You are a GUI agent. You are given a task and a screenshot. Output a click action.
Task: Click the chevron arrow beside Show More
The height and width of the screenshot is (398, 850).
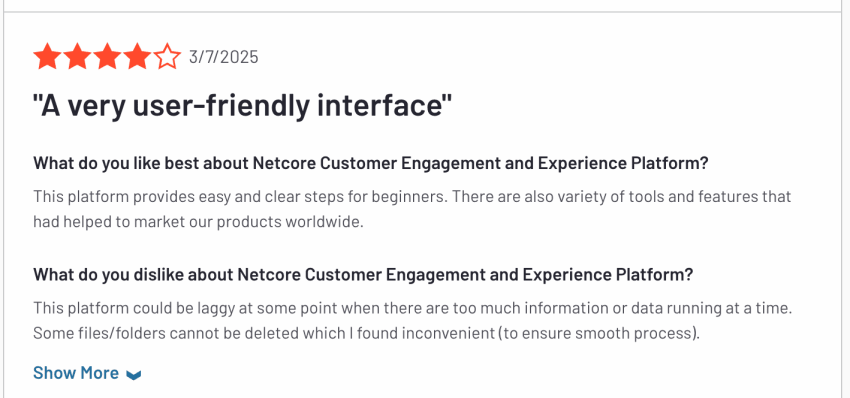coord(133,375)
